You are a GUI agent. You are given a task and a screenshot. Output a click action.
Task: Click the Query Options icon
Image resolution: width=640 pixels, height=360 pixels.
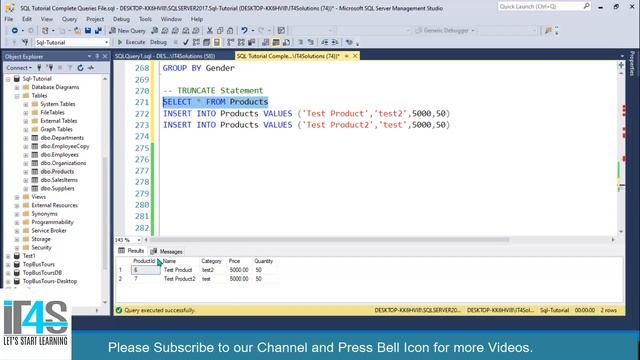coord(207,42)
